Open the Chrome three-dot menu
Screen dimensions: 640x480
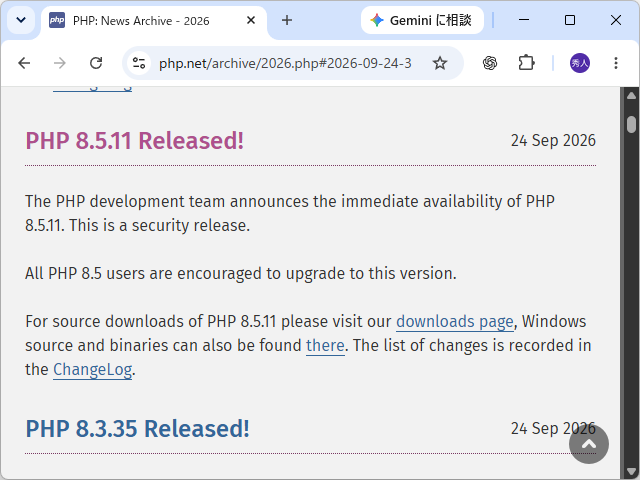(616, 63)
